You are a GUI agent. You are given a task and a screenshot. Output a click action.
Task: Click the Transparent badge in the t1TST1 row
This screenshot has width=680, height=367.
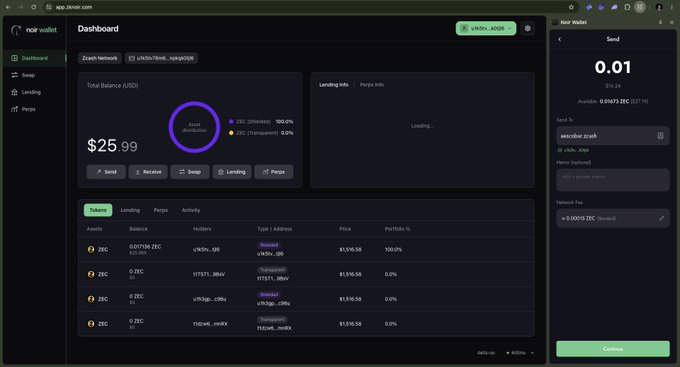point(272,270)
